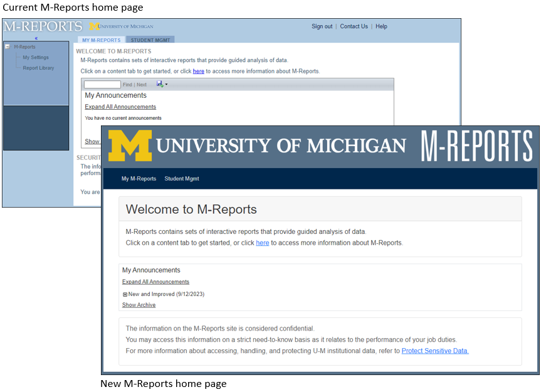Collapse the sidebar using the « chevron
Image resolution: width=541 pixels, height=392 pixels.
[36, 36]
